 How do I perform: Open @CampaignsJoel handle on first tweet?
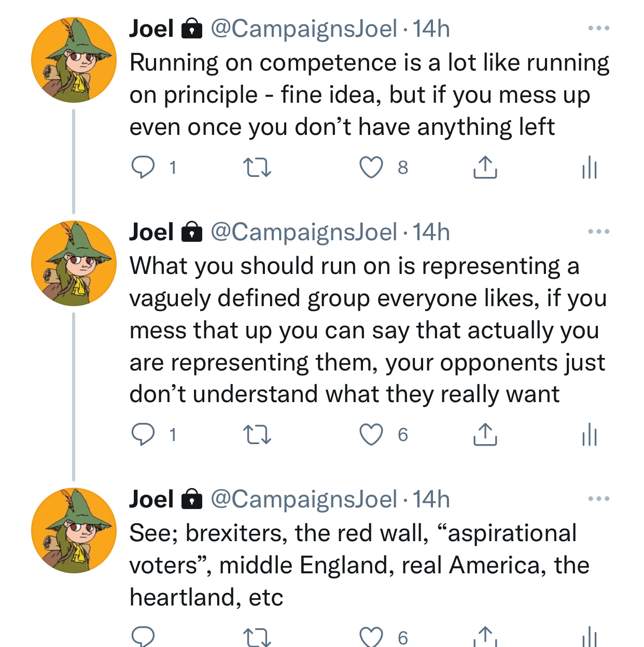[x=304, y=29]
